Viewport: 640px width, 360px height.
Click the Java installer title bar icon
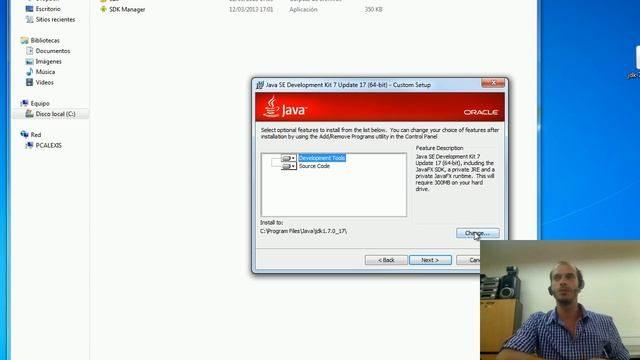click(x=260, y=85)
